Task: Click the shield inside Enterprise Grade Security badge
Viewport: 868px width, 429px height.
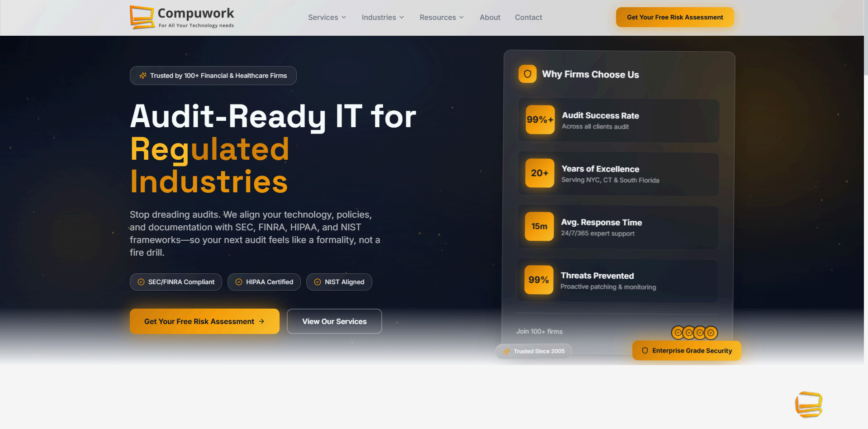Action: coord(644,350)
